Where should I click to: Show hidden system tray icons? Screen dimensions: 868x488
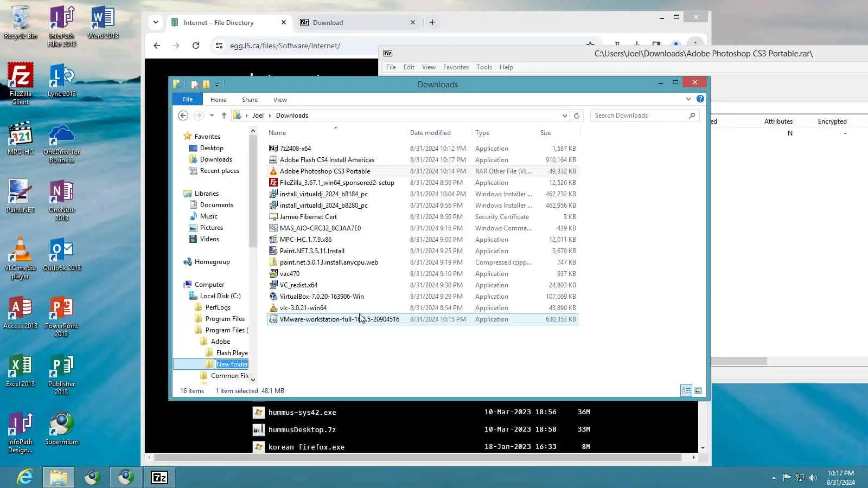coord(774,478)
